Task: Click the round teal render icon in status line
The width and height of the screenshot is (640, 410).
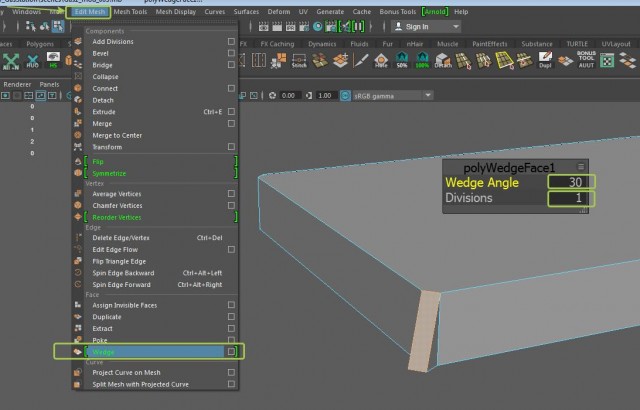Action: click(x=318, y=27)
